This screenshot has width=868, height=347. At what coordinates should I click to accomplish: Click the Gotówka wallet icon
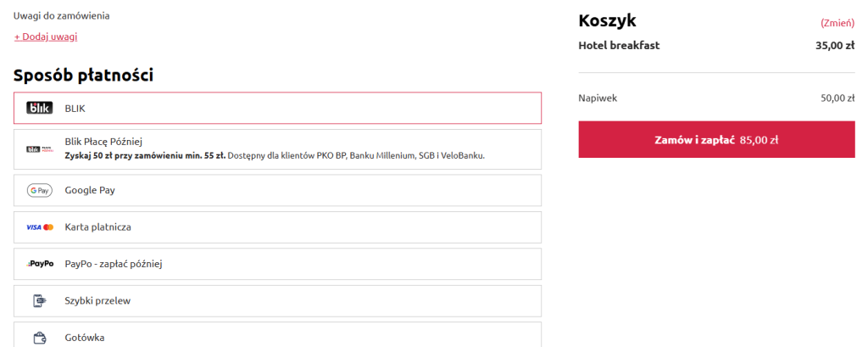(40, 337)
